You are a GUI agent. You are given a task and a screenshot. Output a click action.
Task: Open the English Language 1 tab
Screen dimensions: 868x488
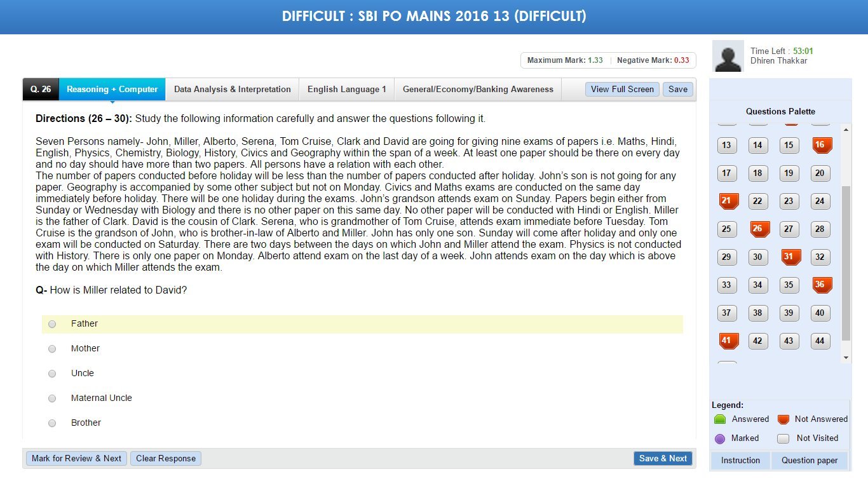click(347, 90)
